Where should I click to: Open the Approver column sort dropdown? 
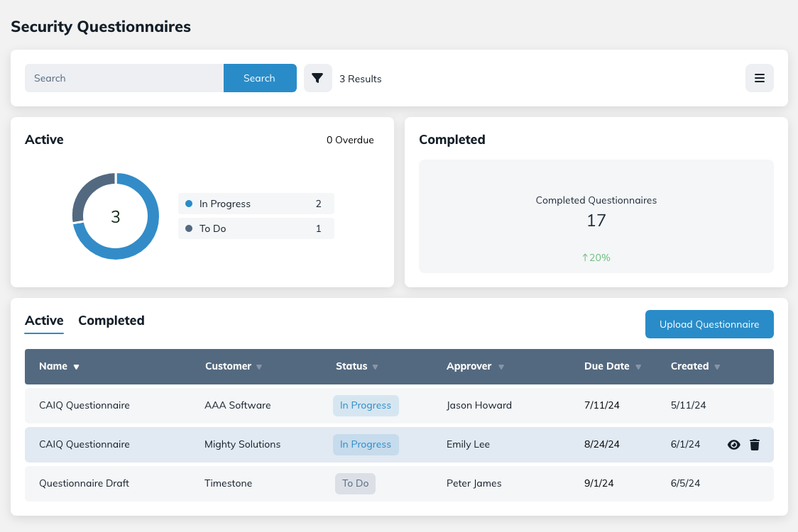point(501,367)
